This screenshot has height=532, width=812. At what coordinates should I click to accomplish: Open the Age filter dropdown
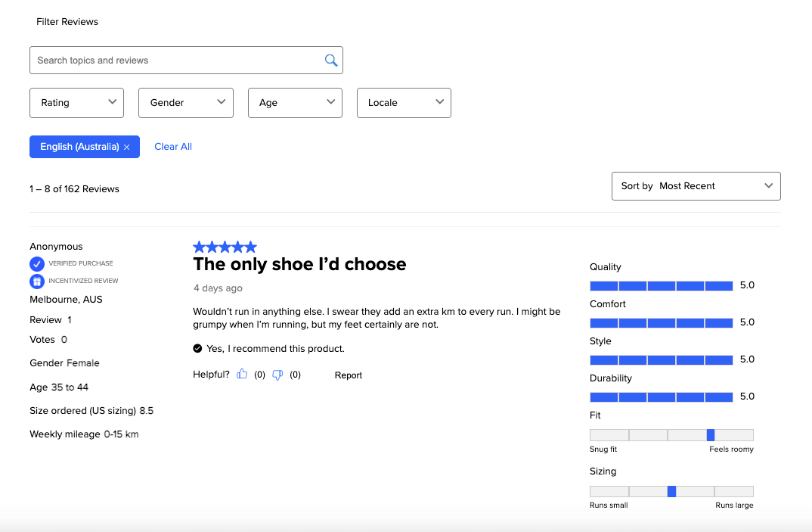point(295,103)
